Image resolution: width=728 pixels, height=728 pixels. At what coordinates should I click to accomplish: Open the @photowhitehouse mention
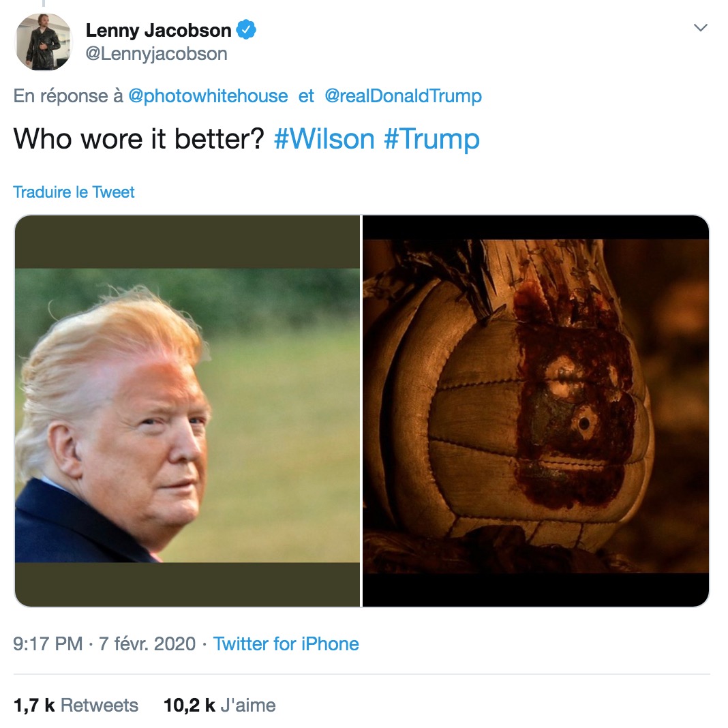click(x=208, y=96)
